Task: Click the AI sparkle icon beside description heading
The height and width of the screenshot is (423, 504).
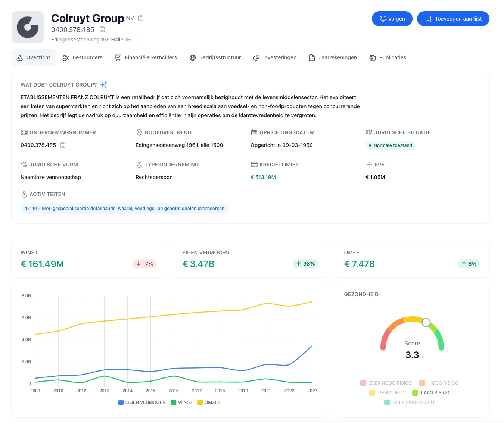Action: pyautogui.click(x=104, y=85)
